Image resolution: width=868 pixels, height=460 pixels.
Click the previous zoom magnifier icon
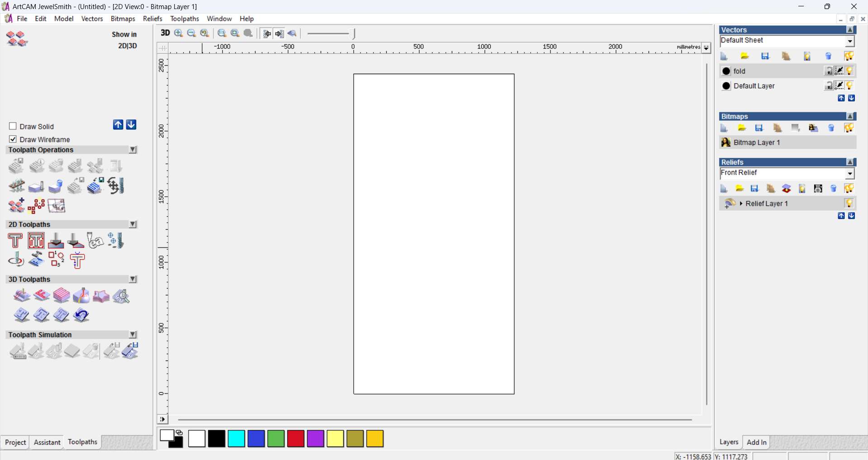205,33
